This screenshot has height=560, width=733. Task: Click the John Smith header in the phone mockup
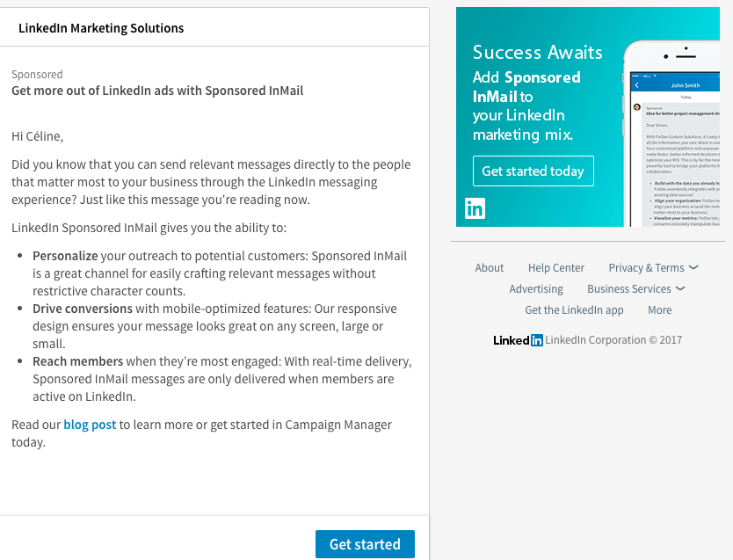(x=686, y=86)
